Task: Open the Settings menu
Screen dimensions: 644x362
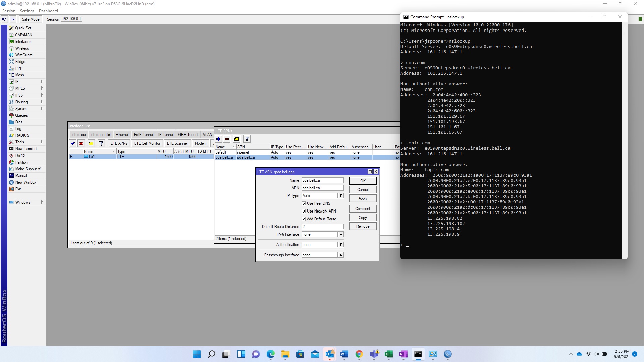Action: (x=27, y=11)
